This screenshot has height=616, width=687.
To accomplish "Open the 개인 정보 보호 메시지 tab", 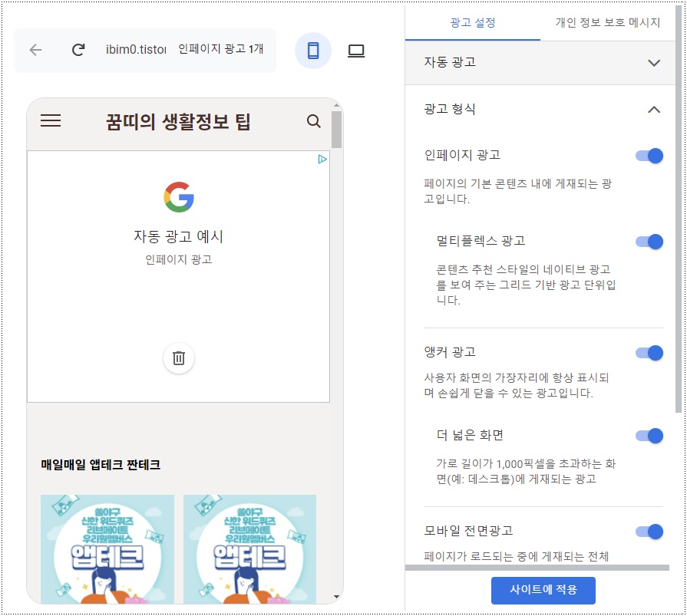I will [x=608, y=22].
